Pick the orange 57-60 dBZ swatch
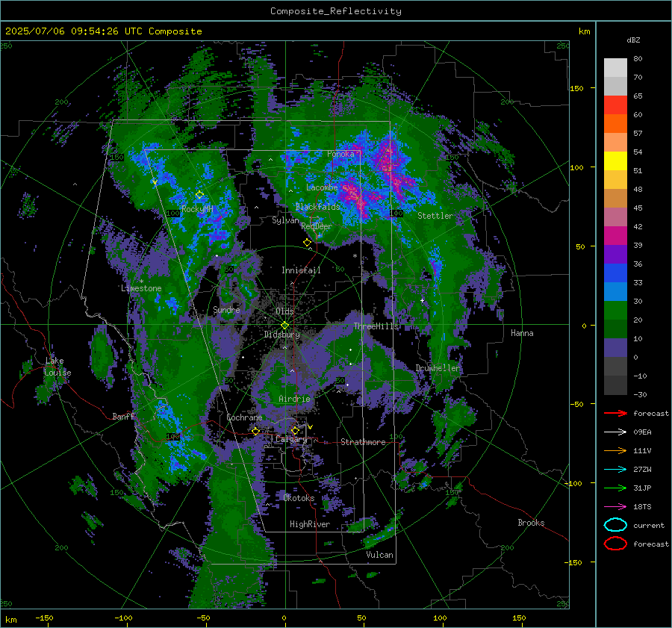The height and width of the screenshot is (628, 672). [615, 123]
